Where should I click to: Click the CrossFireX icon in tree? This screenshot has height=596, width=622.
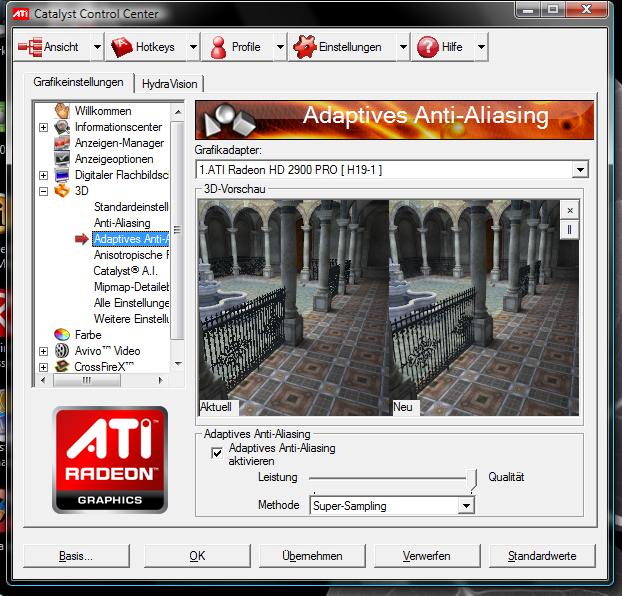pos(62,367)
